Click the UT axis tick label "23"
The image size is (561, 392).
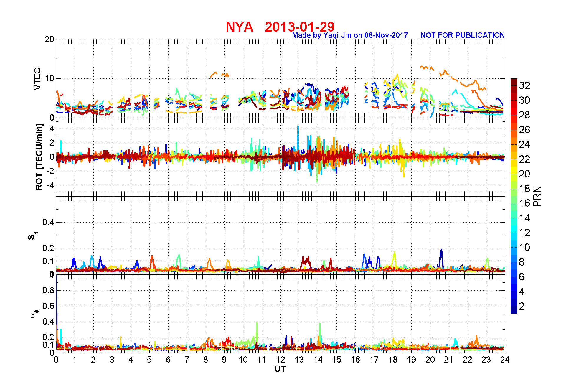pos(486,360)
